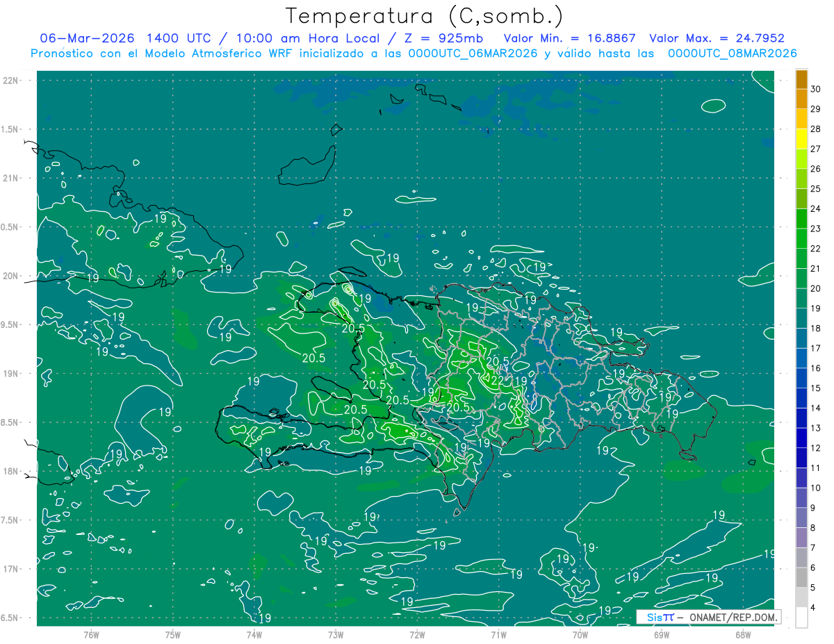Click the "70W" longitude axis label
The height and width of the screenshot is (644, 834).
coord(580,634)
